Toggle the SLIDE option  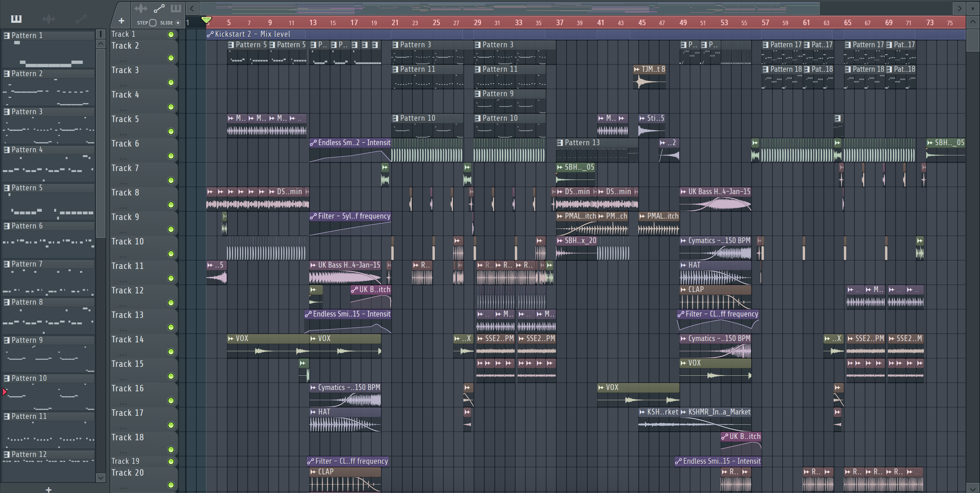point(178,23)
